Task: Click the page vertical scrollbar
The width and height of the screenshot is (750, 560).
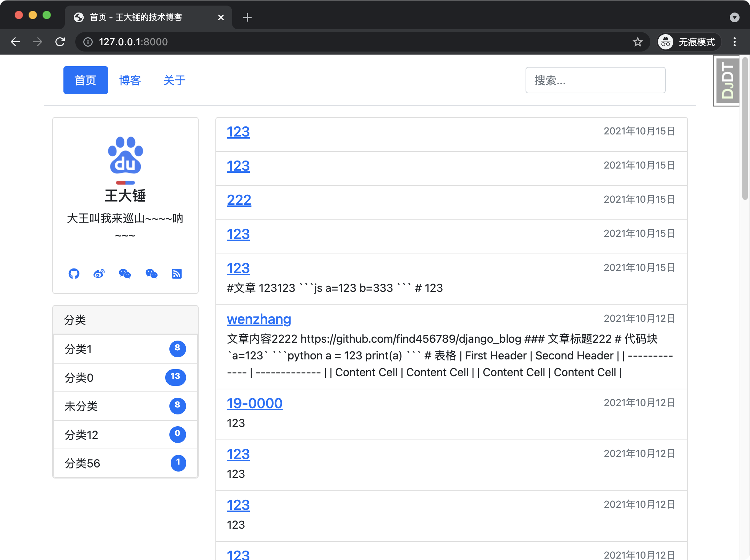Action: coord(745,129)
